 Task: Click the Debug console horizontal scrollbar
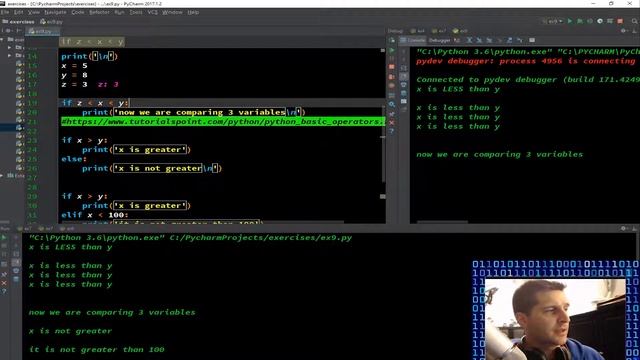coord(442,222)
